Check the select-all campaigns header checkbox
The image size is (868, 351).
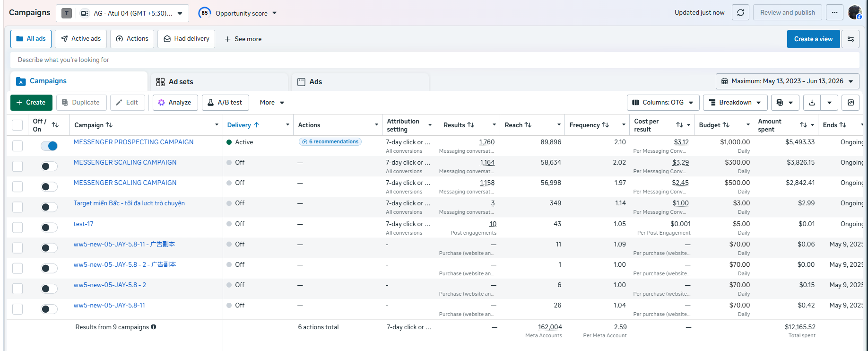[17, 125]
